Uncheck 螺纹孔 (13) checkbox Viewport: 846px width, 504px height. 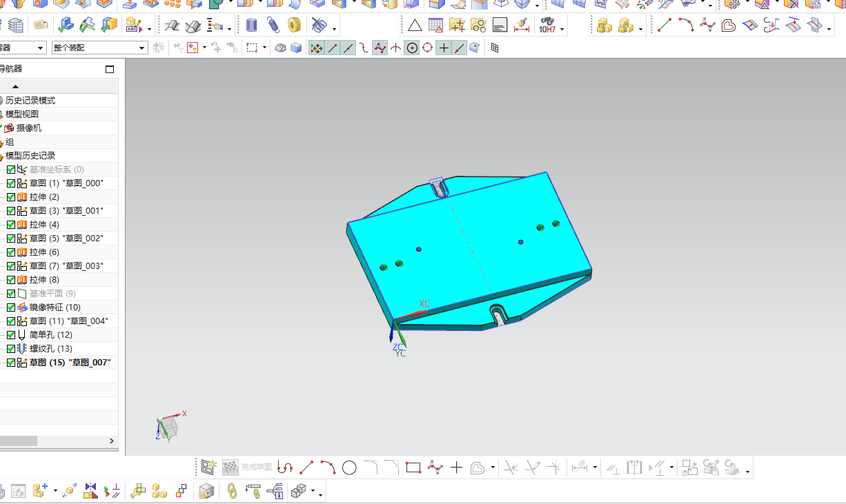[11, 349]
